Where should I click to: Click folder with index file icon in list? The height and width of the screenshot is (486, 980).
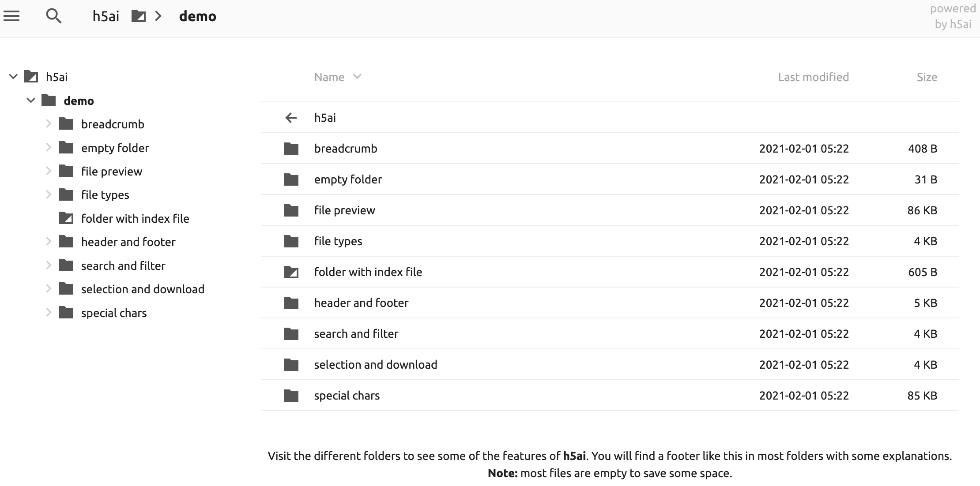point(291,272)
